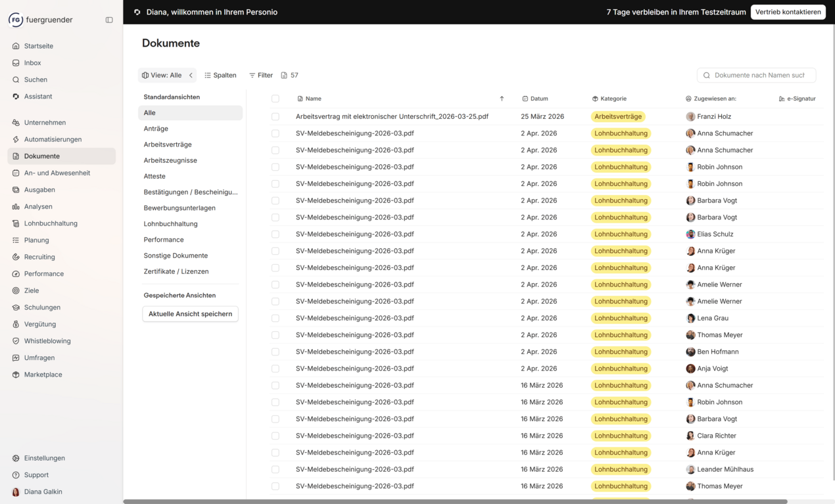Save view with Aktuelle Ansicht speichern
835x504 pixels.
pyautogui.click(x=191, y=314)
